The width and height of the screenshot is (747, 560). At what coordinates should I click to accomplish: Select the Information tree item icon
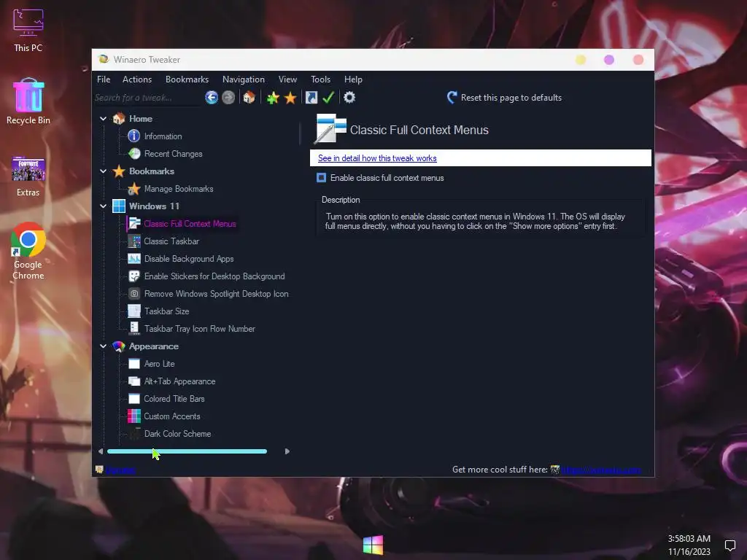click(134, 136)
